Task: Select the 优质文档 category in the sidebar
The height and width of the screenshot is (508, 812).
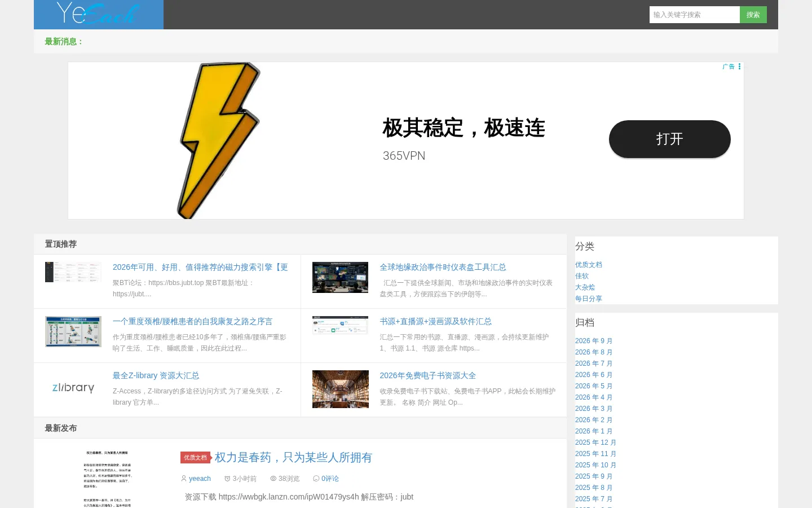Action: (x=589, y=265)
